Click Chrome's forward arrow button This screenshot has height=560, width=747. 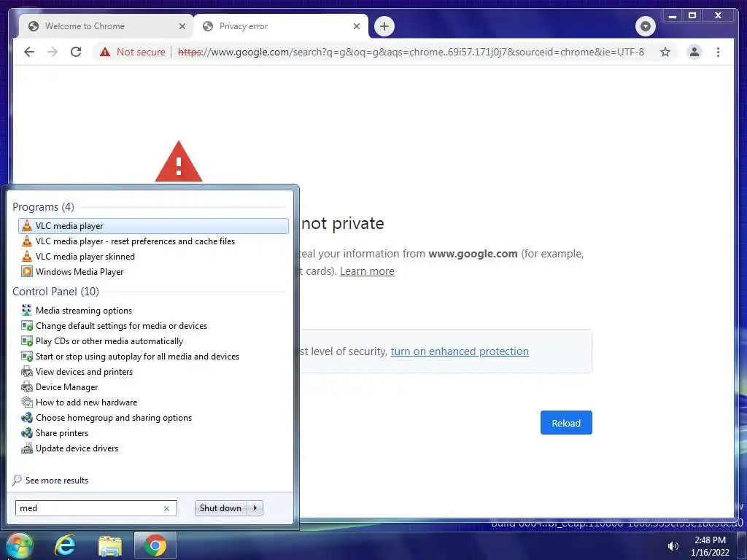(53, 52)
